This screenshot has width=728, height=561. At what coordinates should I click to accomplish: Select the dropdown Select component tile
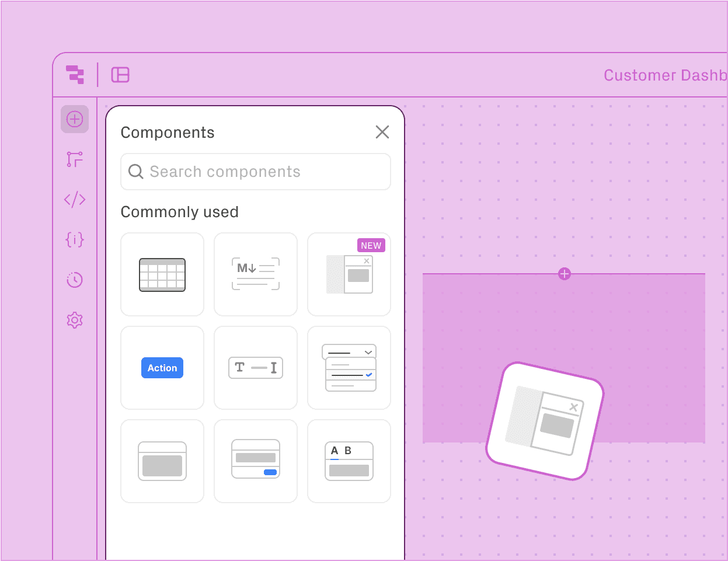pyautogui.click(x=349, y=368)
